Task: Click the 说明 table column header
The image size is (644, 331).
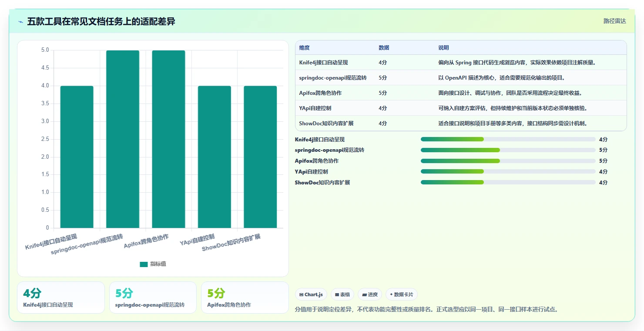Action: pyautogui.click(x=444, y=48)
